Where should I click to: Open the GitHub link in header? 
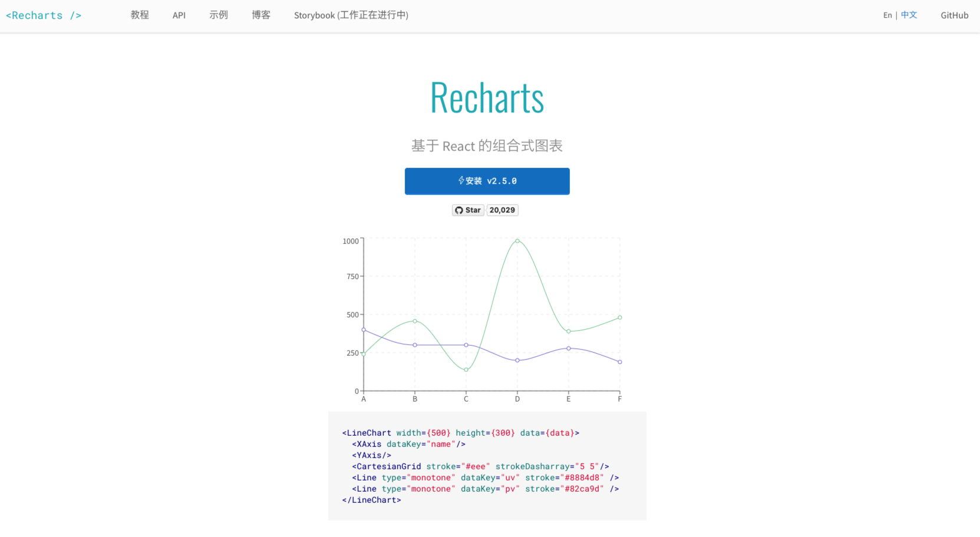(954, 15)
